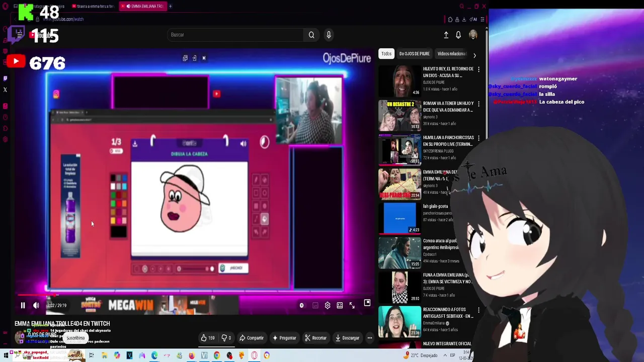The height and width of the screenshot is (362, 644).
Task: Select the Videos relacionados chip
Action: click(x=452, y=54)
